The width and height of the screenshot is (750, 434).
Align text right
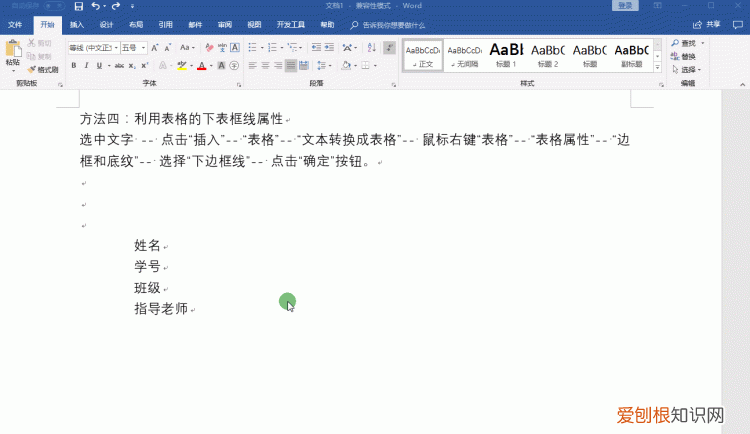278,66
